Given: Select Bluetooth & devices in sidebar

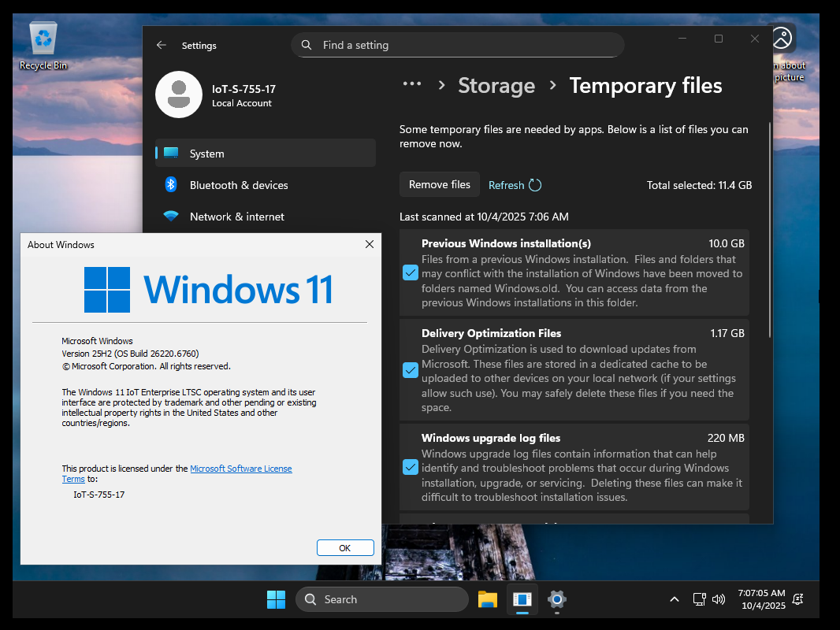Looking at the screenshot, I should click(x=266, y=184).
